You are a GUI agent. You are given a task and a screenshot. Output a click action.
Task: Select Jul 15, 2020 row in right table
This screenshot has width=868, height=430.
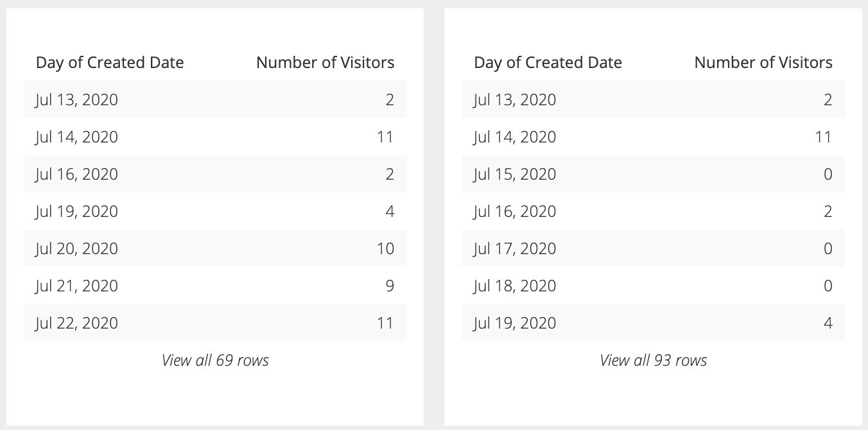(x=653, y=174)
